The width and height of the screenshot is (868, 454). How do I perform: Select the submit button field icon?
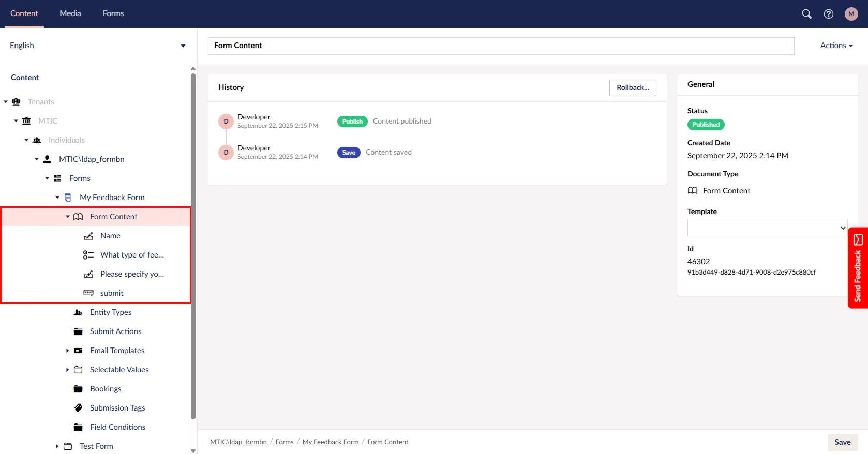pos(88,293)
